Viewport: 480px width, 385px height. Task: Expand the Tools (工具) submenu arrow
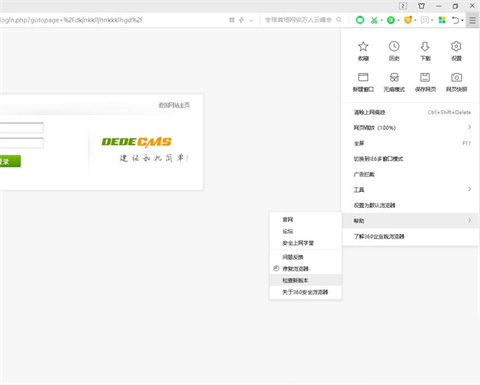click(x=469, y=189)
